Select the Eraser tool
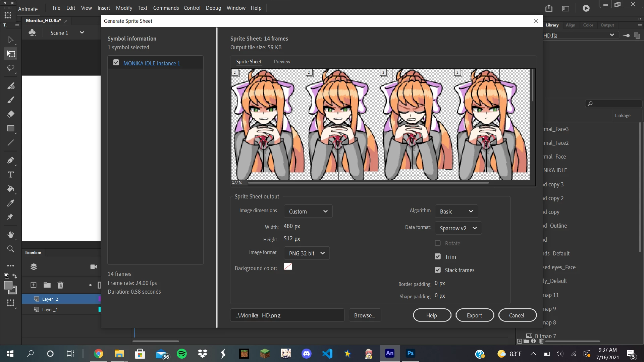Screen dimensions: 644x362 [11, 114]
